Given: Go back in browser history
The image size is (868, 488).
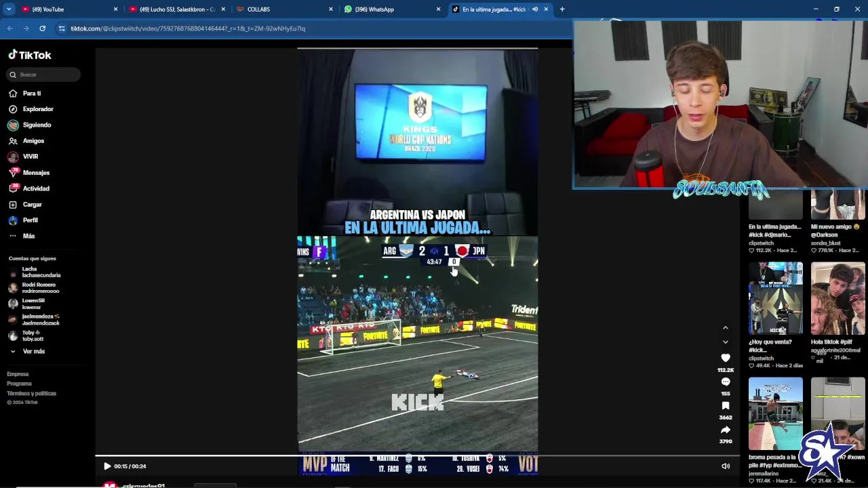Looking at the screenshot, I should [x=9, y=28].
